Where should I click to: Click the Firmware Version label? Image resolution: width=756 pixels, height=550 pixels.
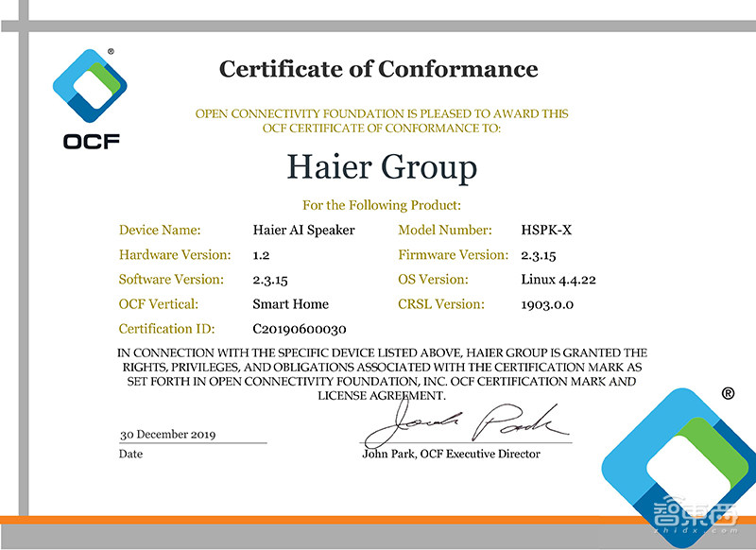(454, 254)
